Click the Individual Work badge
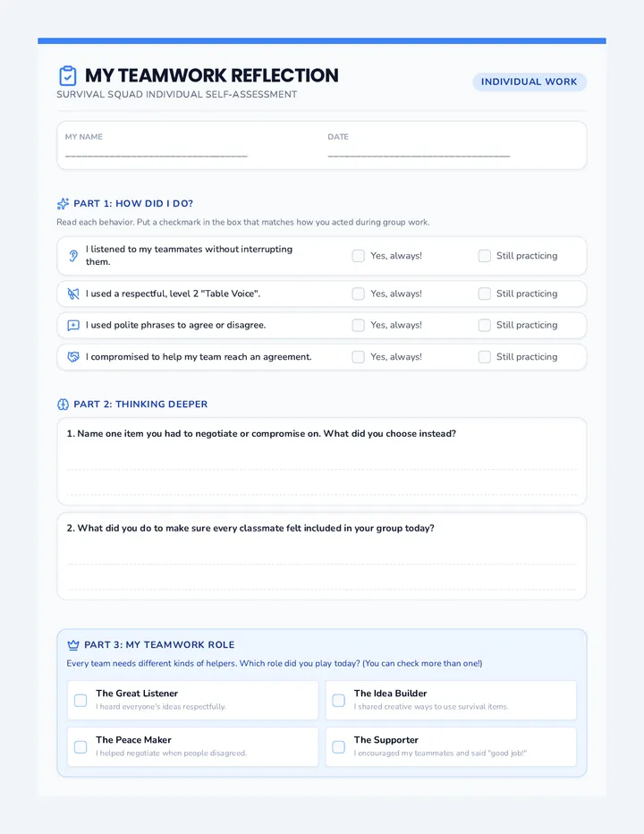Viewport: 644px width, 834px height. pyautogui.click(x=530, y=82)
